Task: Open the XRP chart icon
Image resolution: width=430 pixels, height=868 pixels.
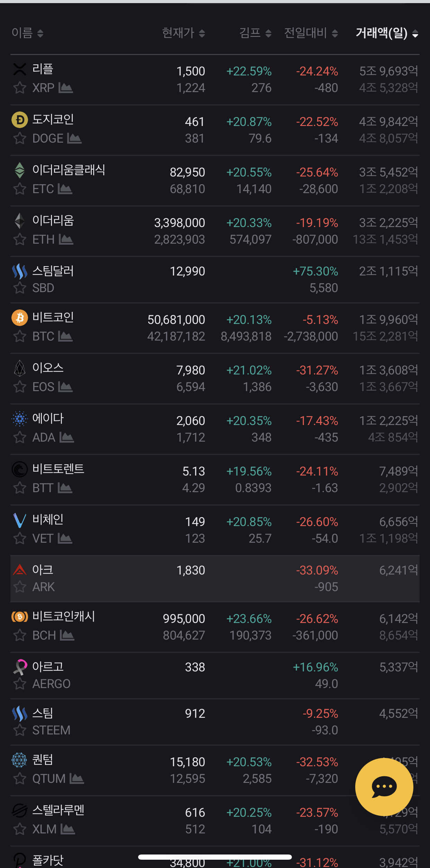Action: pyautogui.click(x=65, y=88)
